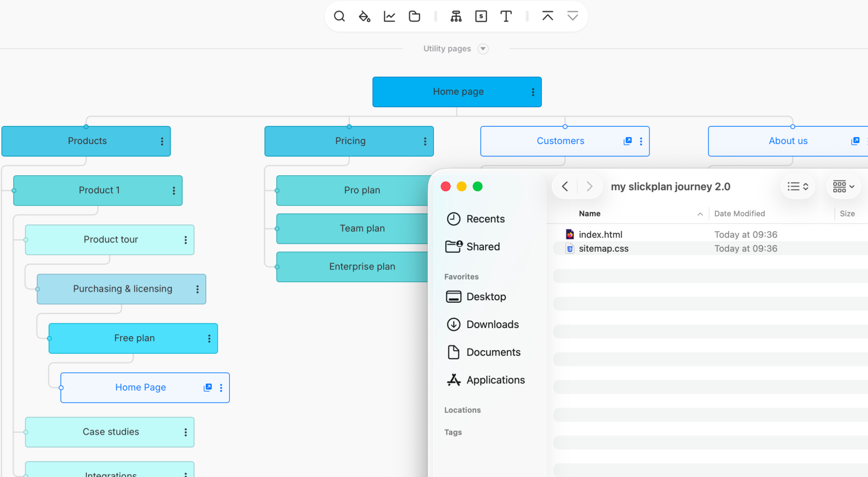Viewport: 868px width, 477px height.
Task: Open Product tour node options menu
Action: 185,240
